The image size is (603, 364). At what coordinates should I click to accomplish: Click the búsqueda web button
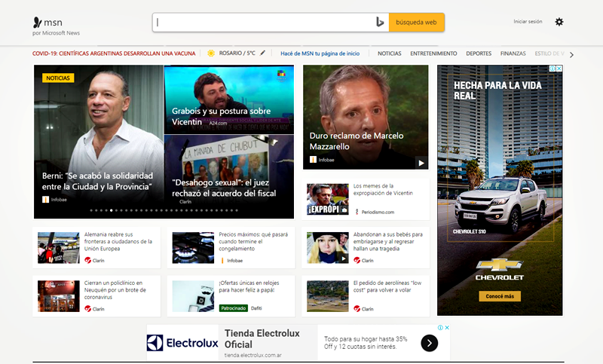pos(417,23)
